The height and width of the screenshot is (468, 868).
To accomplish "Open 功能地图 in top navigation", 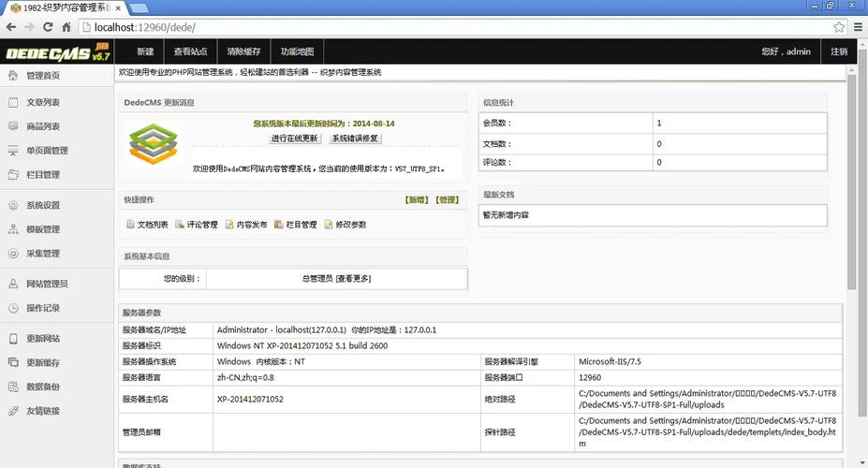I will pos(297,51).
